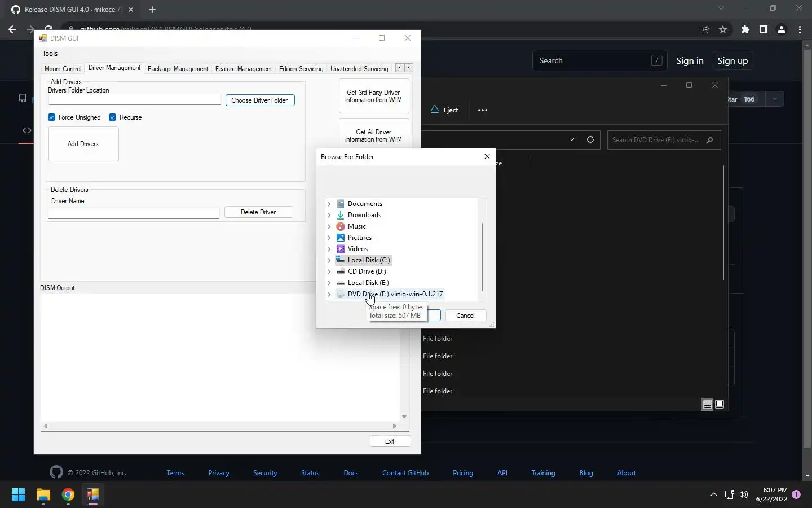Click the Choose Driver Folder button
This screenshot has height=508, width=812.
point(260,100)
